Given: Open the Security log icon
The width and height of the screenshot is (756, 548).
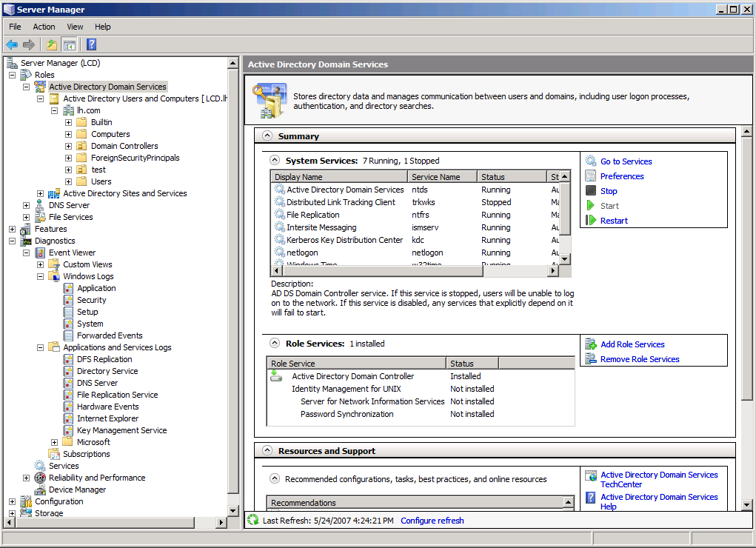Looking at the screenshot, I should tap(68, 300).
